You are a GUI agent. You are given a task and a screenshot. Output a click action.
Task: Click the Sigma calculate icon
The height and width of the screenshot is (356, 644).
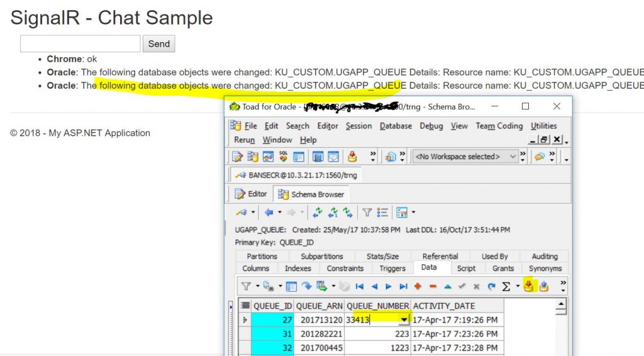tap(506, 287)
